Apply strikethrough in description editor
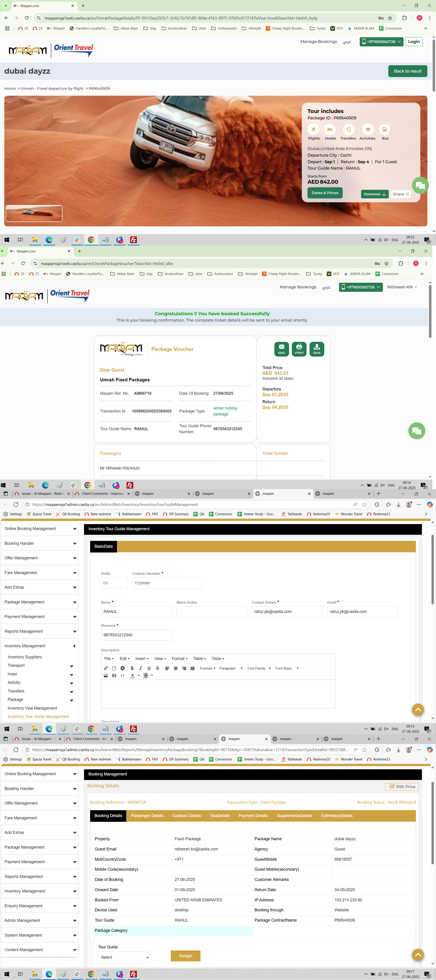This screenshot has height=980, width=436. click(x=157, y=668)
